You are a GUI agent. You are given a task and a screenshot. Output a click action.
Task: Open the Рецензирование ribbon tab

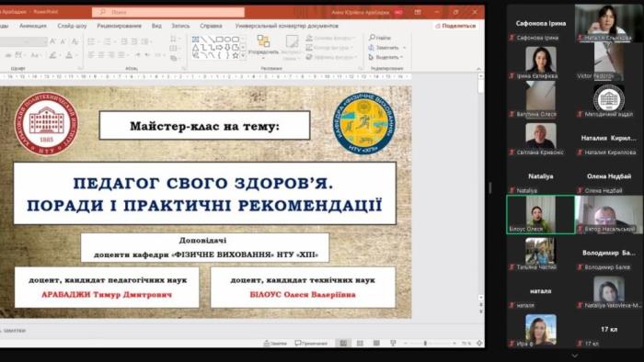pyautogui.click(x=119, y=26)
